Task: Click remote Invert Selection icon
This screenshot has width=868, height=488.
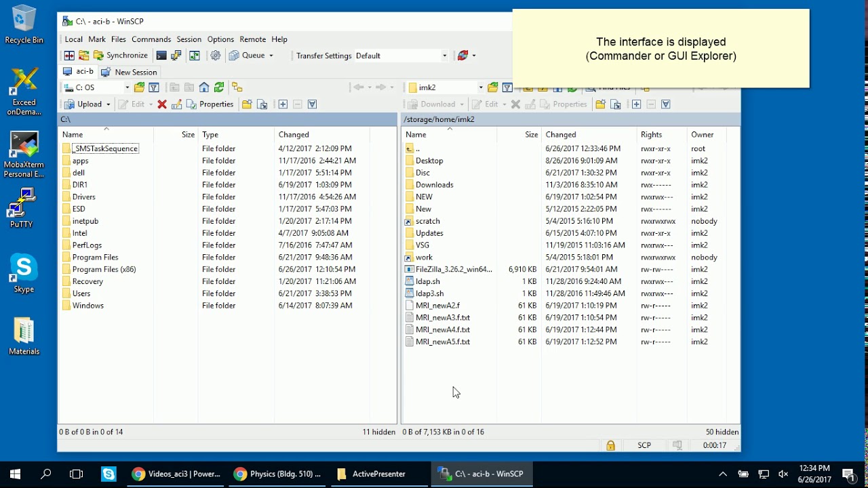Action: click(666, 104)
